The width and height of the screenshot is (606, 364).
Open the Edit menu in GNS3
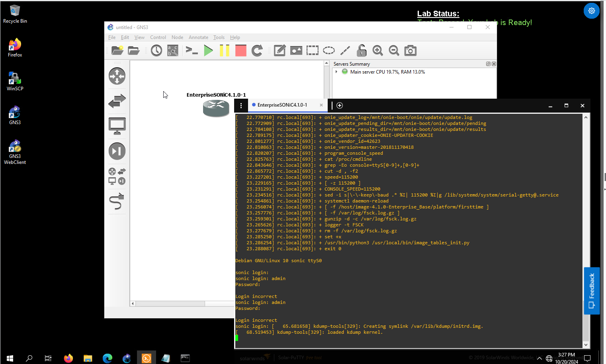point(125,37)
